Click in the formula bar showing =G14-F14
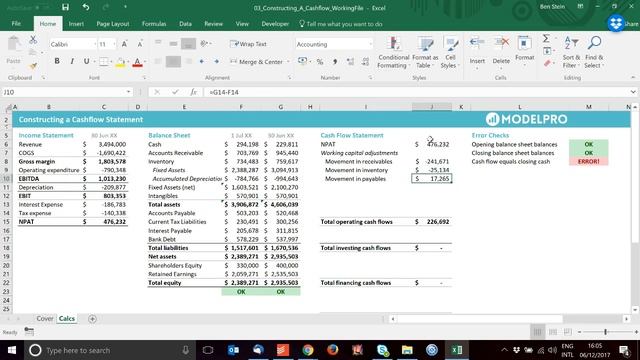This screenshot has height=360, width=640. click(x=416, y=92)
